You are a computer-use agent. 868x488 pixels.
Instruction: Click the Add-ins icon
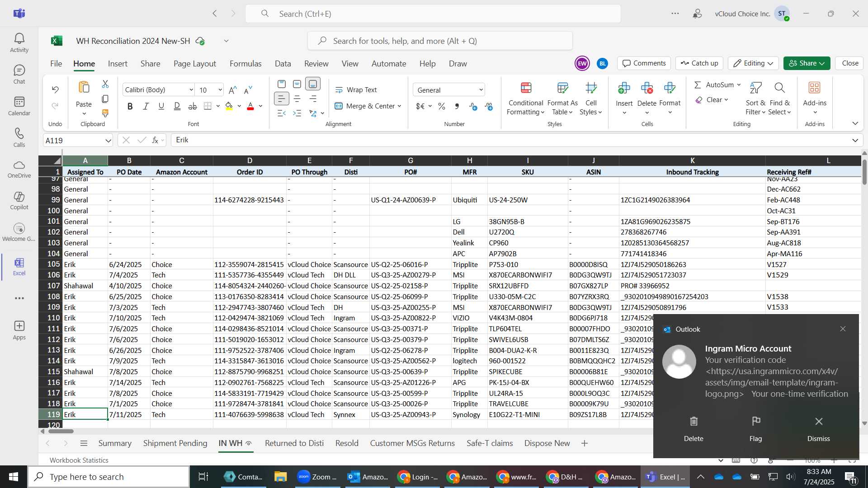click(x=815, y=88)
